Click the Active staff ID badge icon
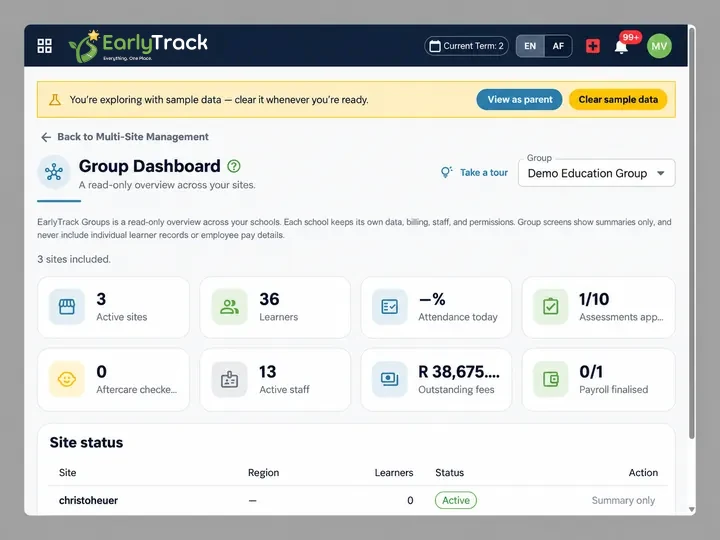 point(230,379)
